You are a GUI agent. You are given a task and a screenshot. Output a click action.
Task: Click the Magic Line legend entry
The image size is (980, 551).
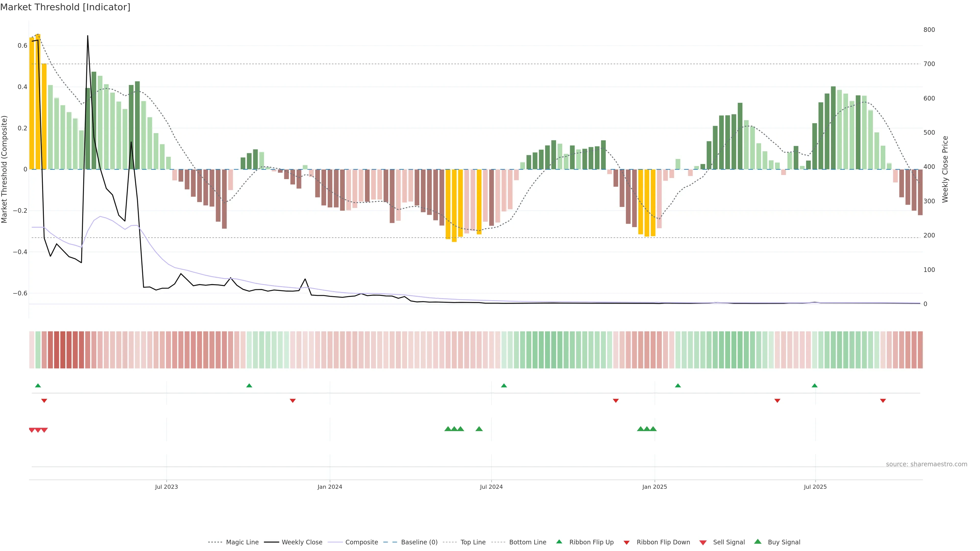[242, 542]
